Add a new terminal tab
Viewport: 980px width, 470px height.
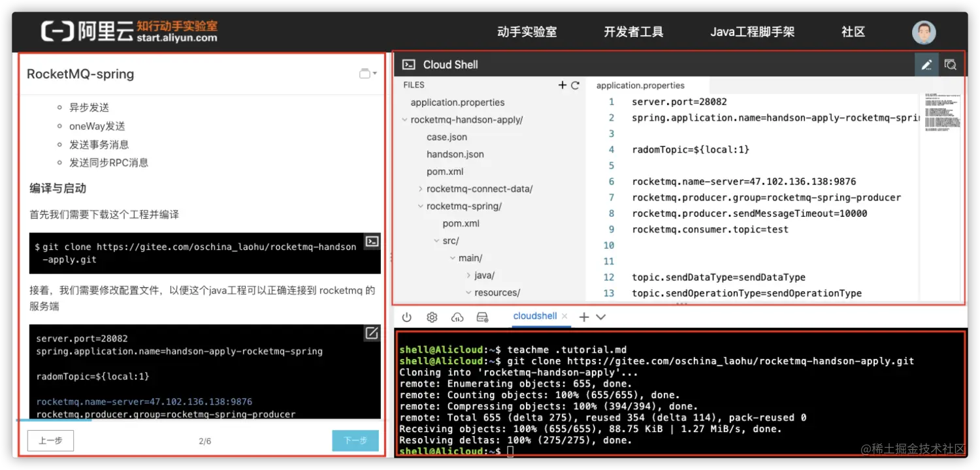584,317
